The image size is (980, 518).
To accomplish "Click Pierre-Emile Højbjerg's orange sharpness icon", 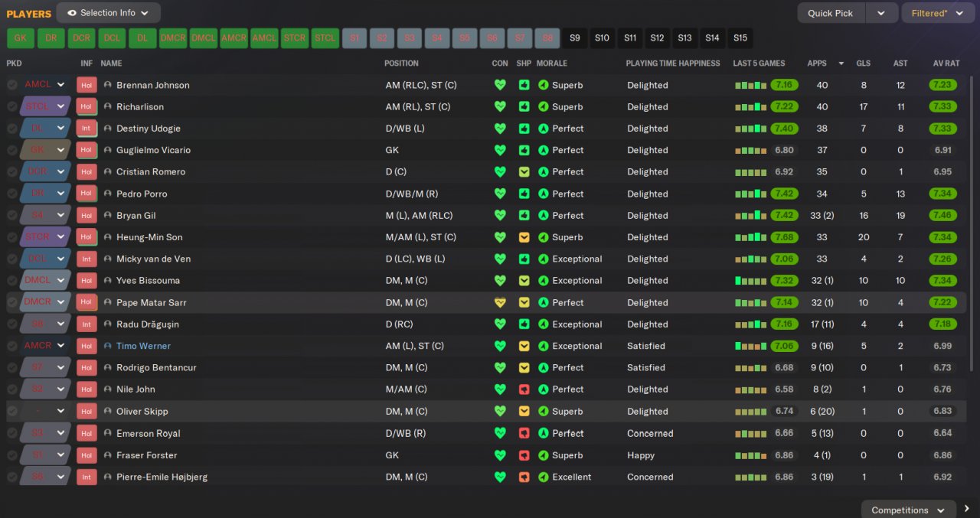I will (x=524, y=477).
